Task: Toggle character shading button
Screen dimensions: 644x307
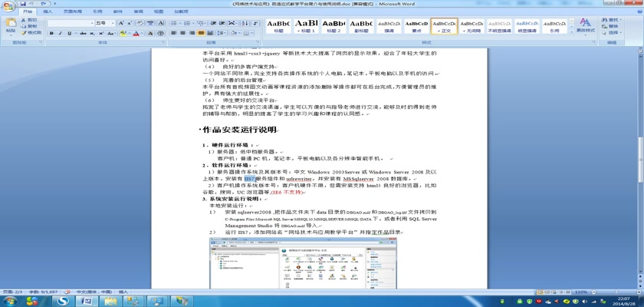Action: tap(150, 33)
